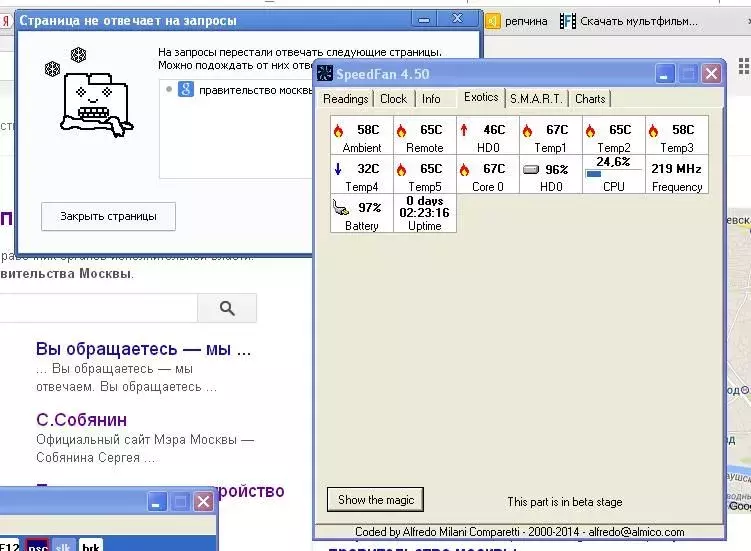Minimize the on-screen keyboard window
The width and height of the screenshot is (751, 551).
156,502
